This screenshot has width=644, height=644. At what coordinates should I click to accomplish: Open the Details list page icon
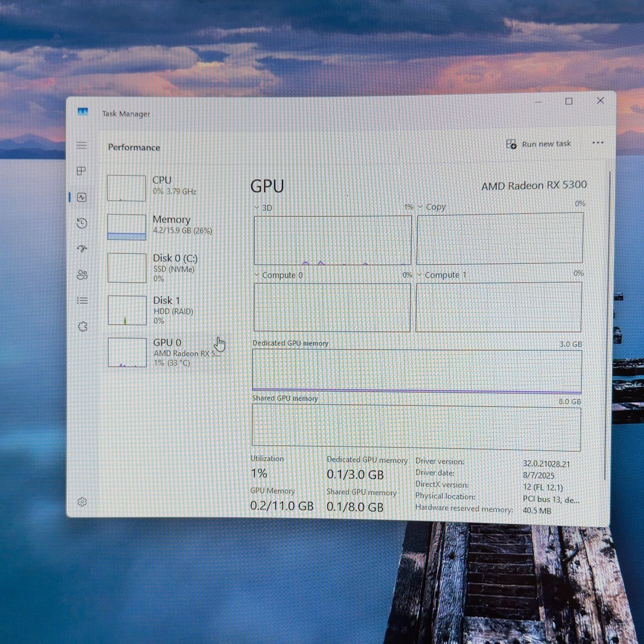82,301
